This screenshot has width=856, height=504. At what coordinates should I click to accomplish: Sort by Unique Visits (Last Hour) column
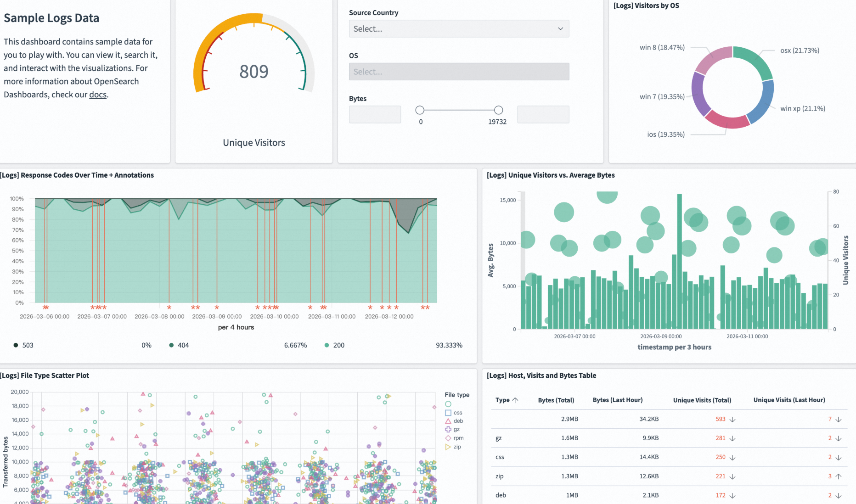point(789,400)
